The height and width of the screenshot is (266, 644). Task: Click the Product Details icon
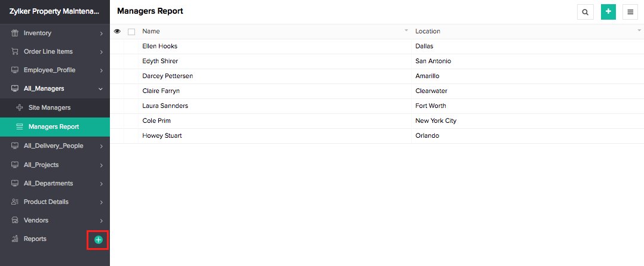(x=15, y=202)
